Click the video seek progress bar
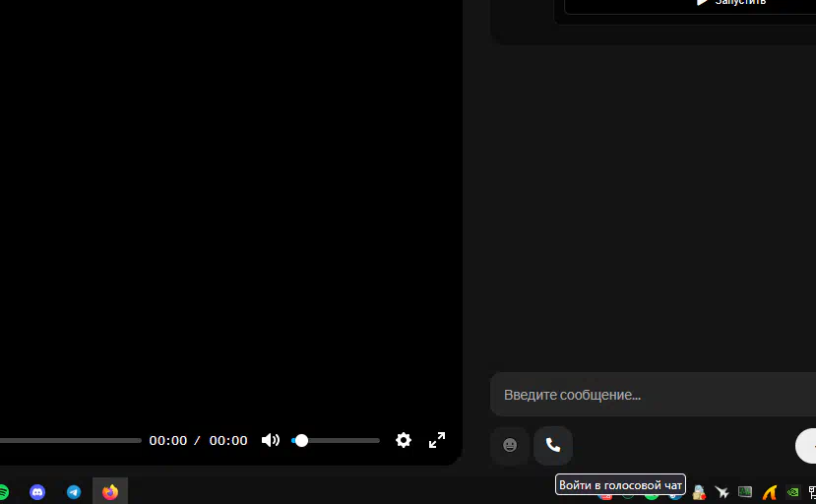816x504 pixels. 69,441
